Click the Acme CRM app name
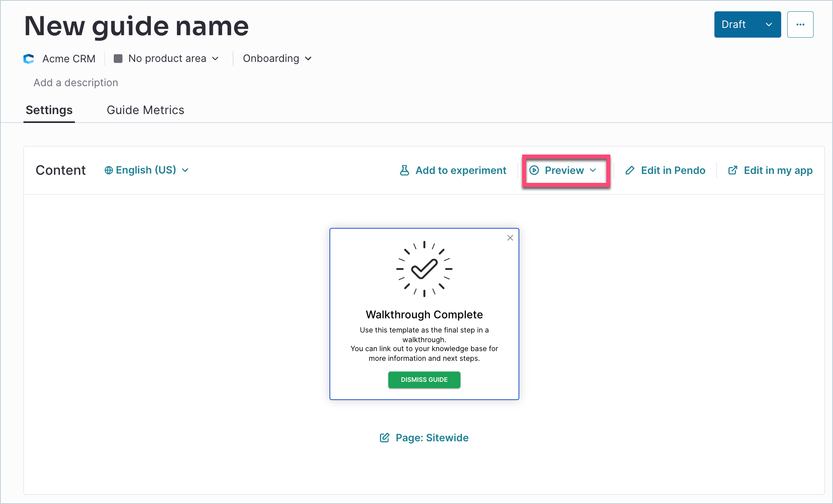The height and width of the screenshot is (504, 833). 69,59
